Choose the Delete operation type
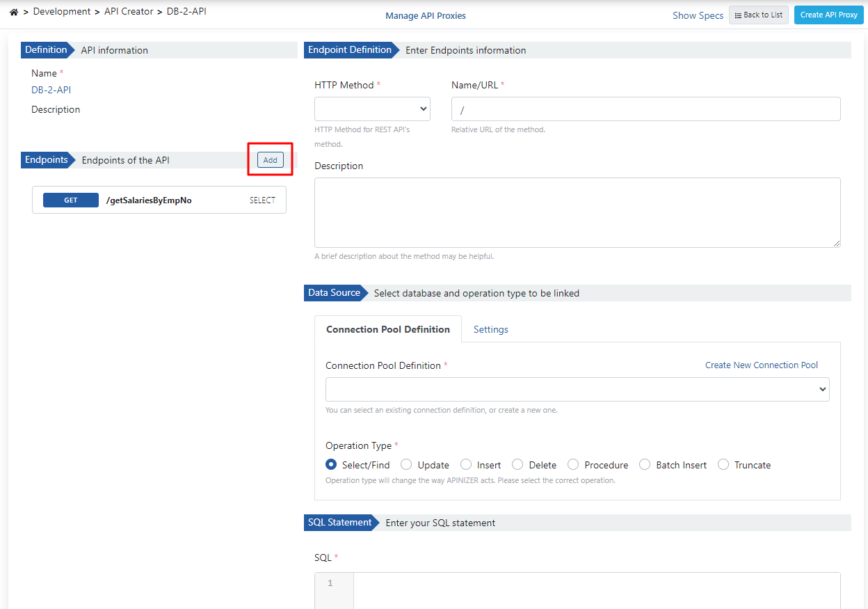 click(x=517, y=465)
